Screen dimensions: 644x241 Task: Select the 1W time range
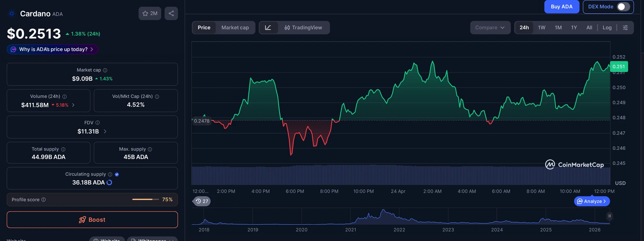[x=542, y=27]
